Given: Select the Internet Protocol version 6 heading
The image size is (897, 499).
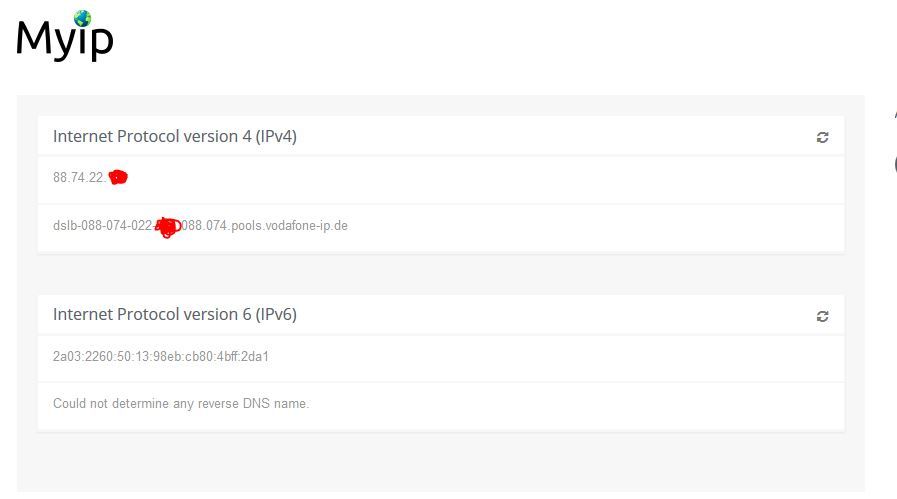Looking at the screenshot, I should 174,314.
